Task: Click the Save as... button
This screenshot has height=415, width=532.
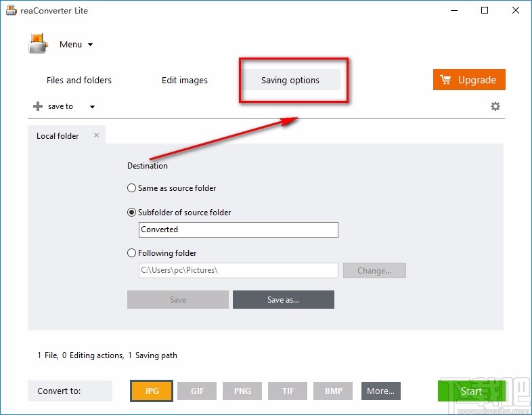Action: coord(284,300)
